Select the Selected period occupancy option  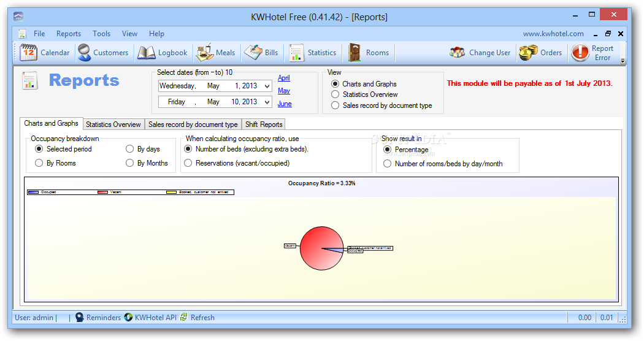click(x=39, y=148)
